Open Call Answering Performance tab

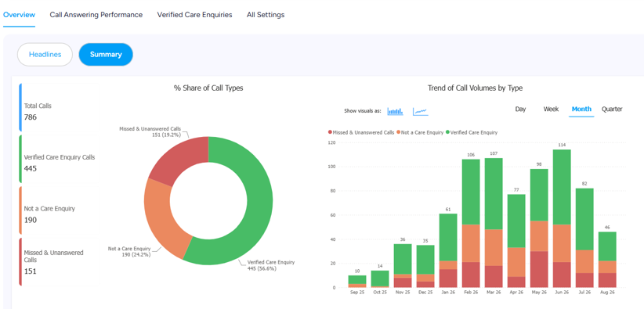click(96, 15)
